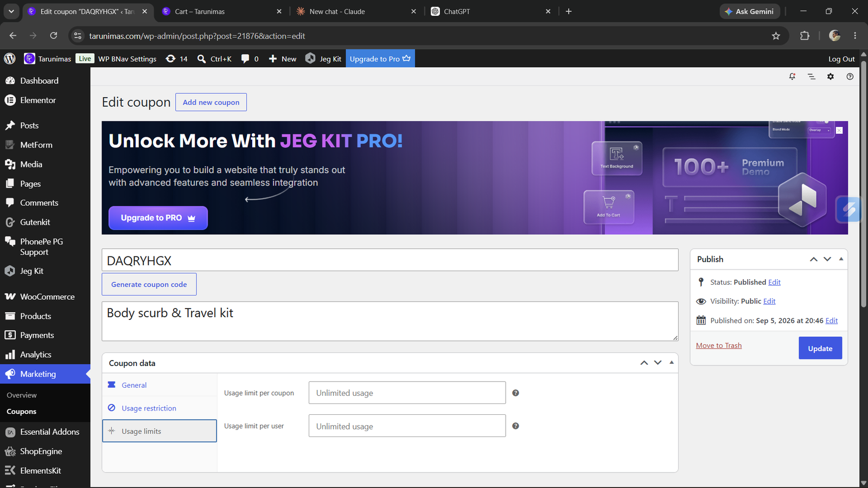Image resolution: width=868 pixels, height=488 pixels.
Task: Bookmark this page with the star icon
Action: [x=776, y=36]
